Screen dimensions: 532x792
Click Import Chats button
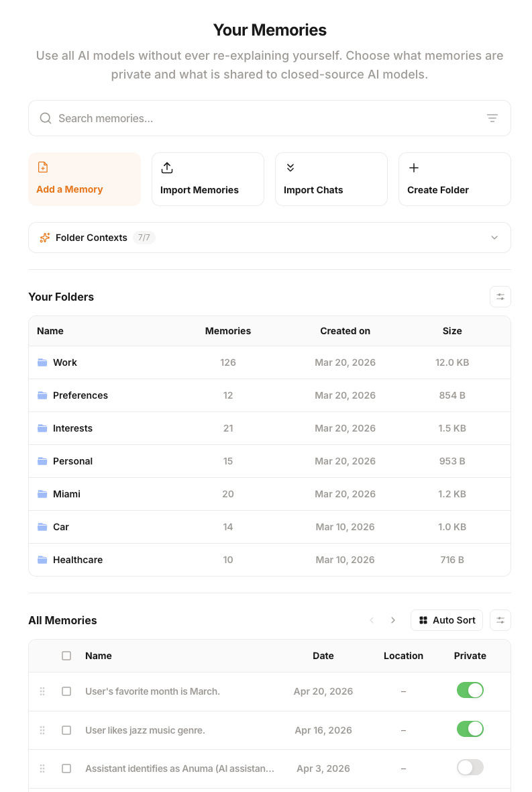(331, 179)
